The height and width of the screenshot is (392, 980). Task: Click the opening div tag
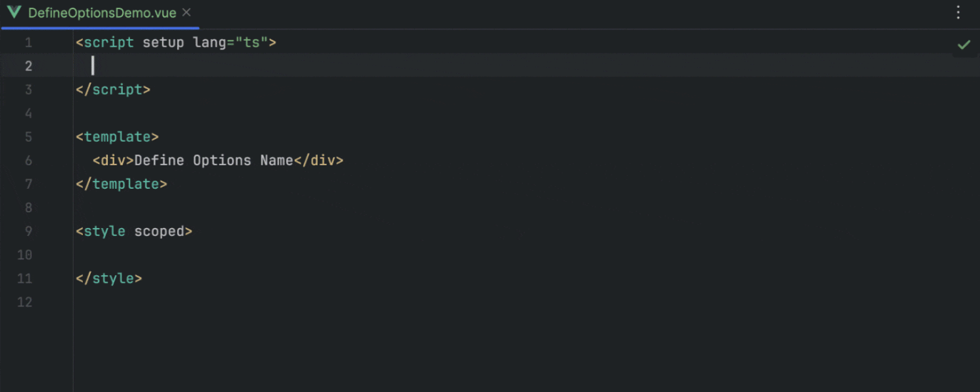point(113,161)
